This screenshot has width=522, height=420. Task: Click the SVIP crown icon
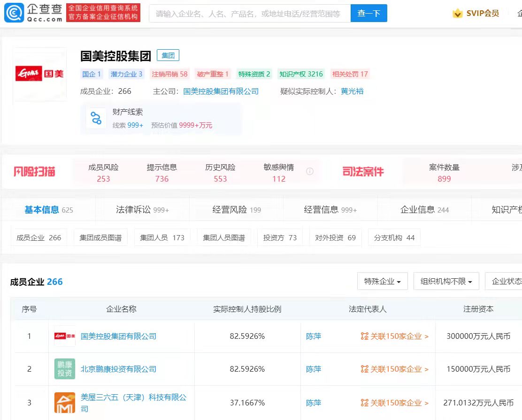coord(457,13)
